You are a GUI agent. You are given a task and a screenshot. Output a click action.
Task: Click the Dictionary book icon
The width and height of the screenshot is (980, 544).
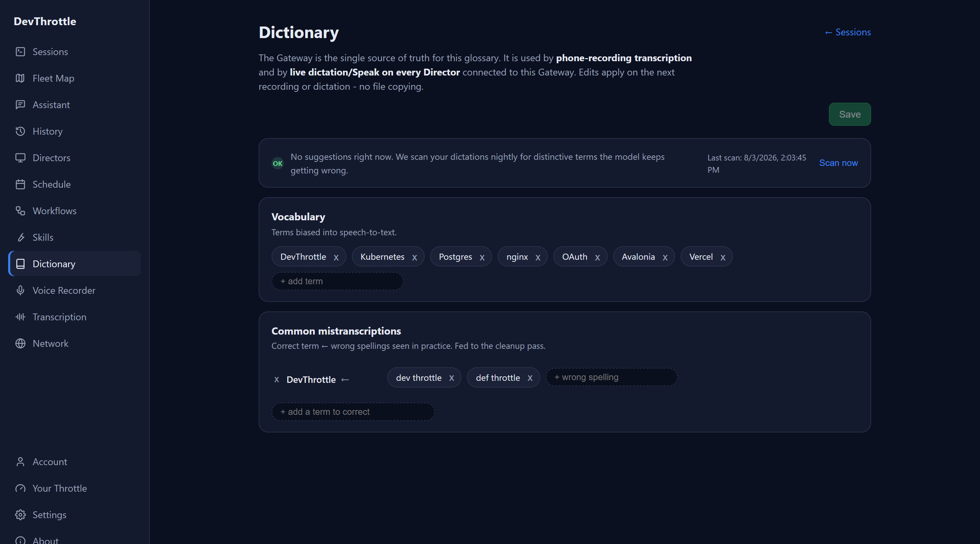click(x=20, y=264)
